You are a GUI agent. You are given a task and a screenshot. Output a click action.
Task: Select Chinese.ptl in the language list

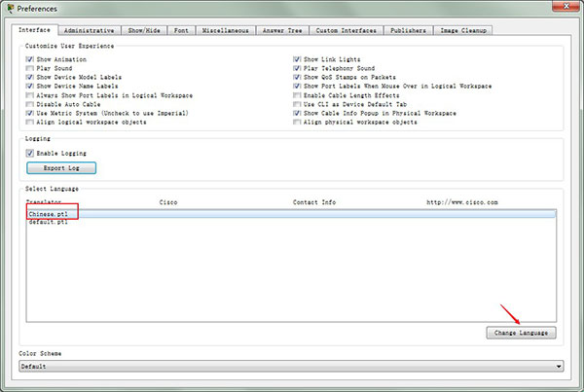(49, 213)
